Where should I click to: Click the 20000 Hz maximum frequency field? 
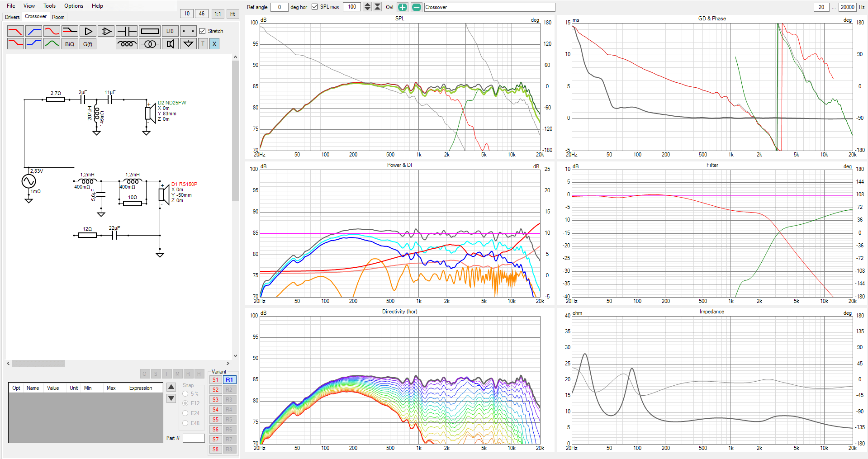point(847,7)
